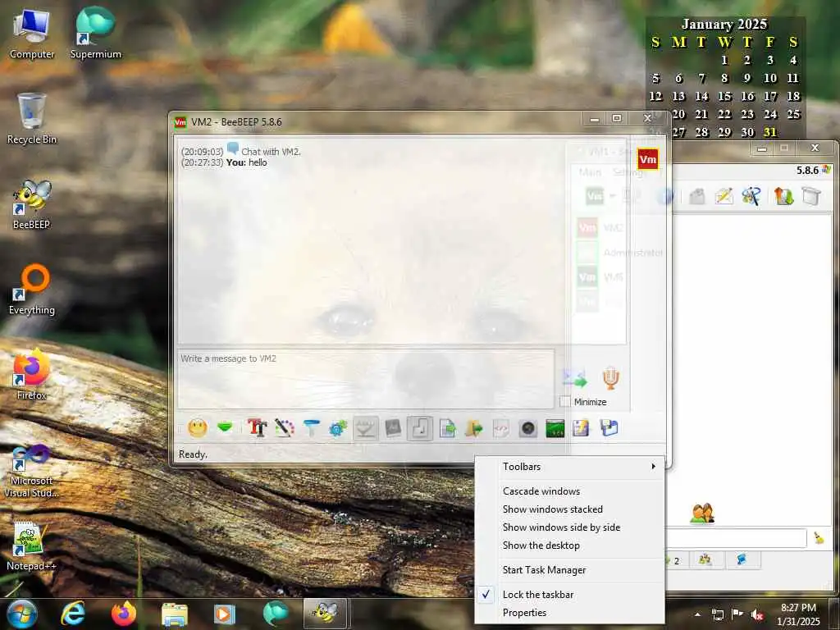Select the groups tab icon at the window bottom
840x630 pixels.
[705, 559]
